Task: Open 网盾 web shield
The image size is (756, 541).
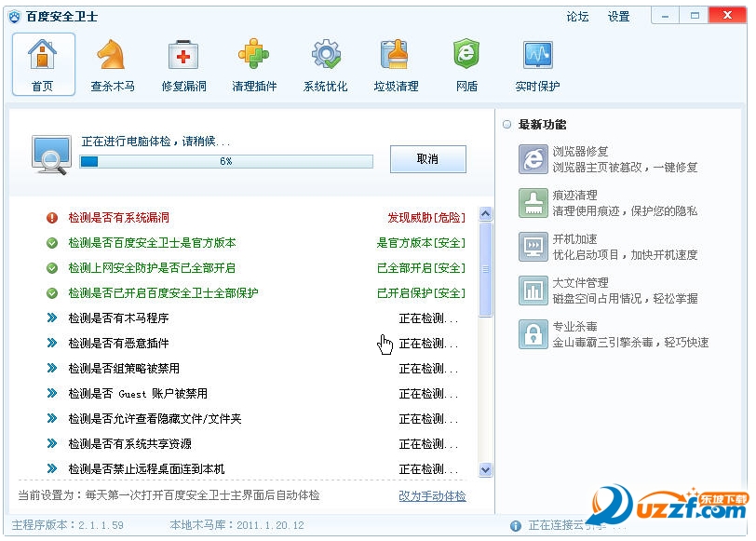Action: tap(466, 64)
